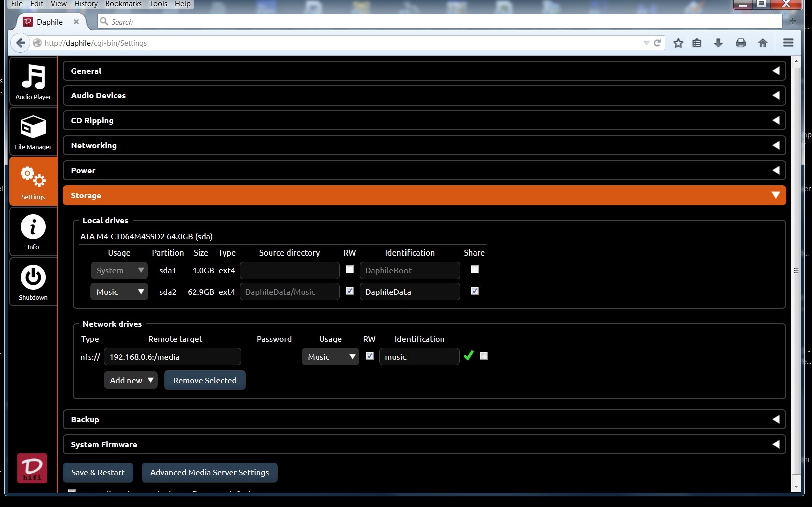The image size is (812, 507).
Task: Go to home page icon
Action: [763, 43]
